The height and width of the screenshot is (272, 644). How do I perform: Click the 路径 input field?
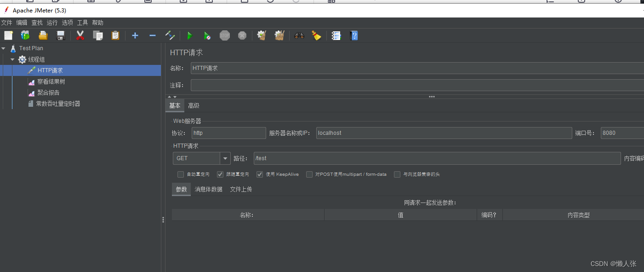pyautogui.click(x=414, y=158)
